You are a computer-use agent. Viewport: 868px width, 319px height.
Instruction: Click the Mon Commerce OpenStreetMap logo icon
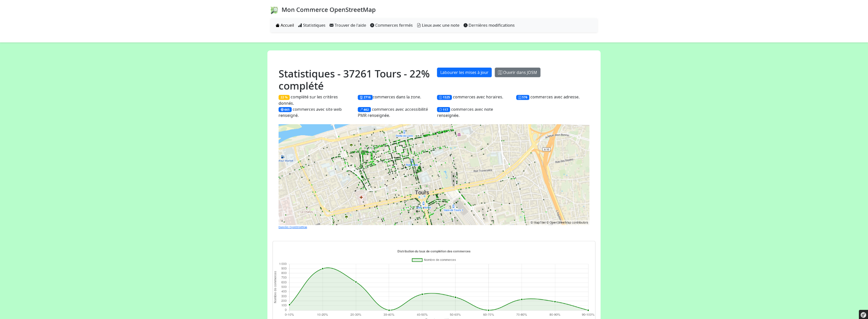click(x=274, y=10)
